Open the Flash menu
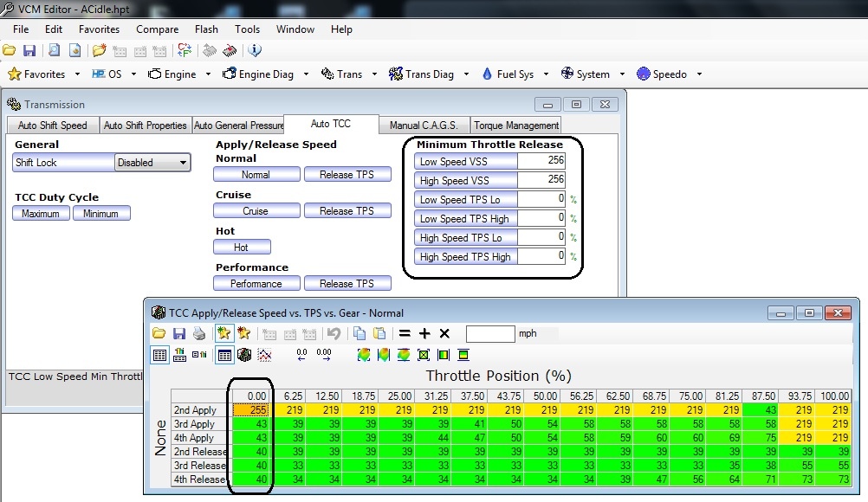 (x=206, y=29)
